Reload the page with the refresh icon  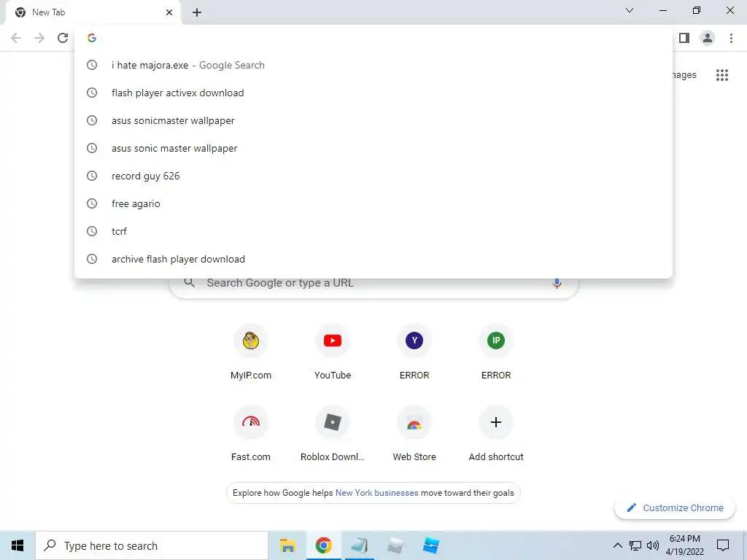click(x=63, y=38)
